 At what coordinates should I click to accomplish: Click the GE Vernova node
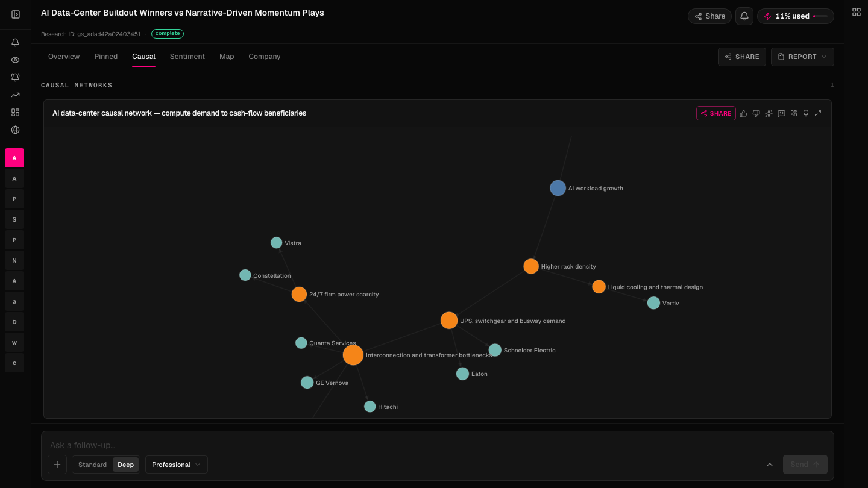(x=307, y=382)
